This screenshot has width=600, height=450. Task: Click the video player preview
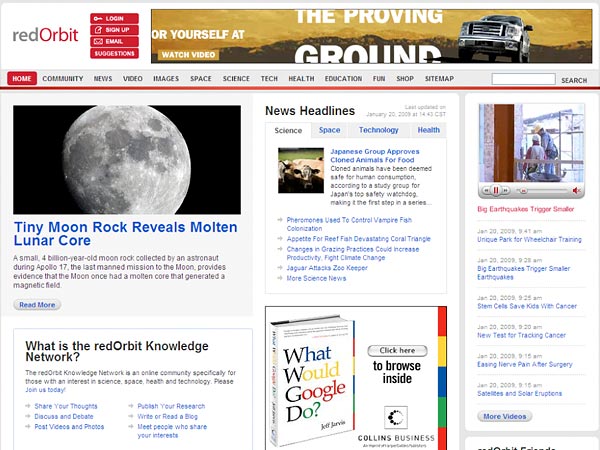point(531,143)
